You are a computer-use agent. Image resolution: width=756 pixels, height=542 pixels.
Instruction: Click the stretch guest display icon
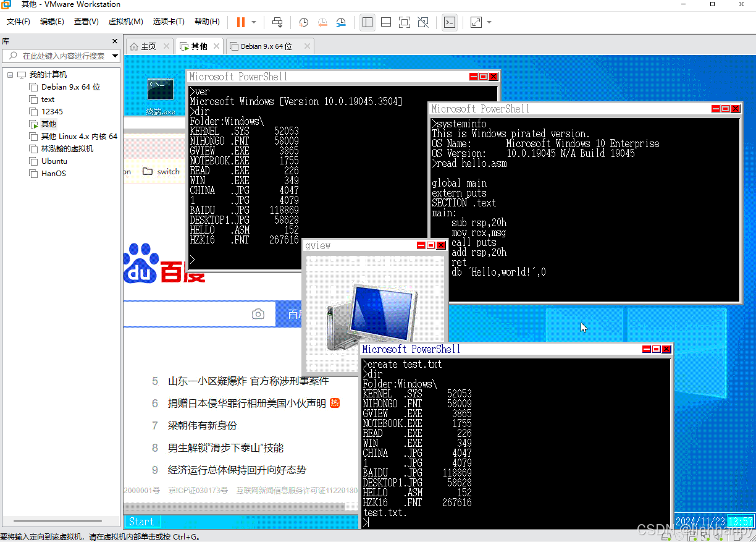tap(476, 22)
